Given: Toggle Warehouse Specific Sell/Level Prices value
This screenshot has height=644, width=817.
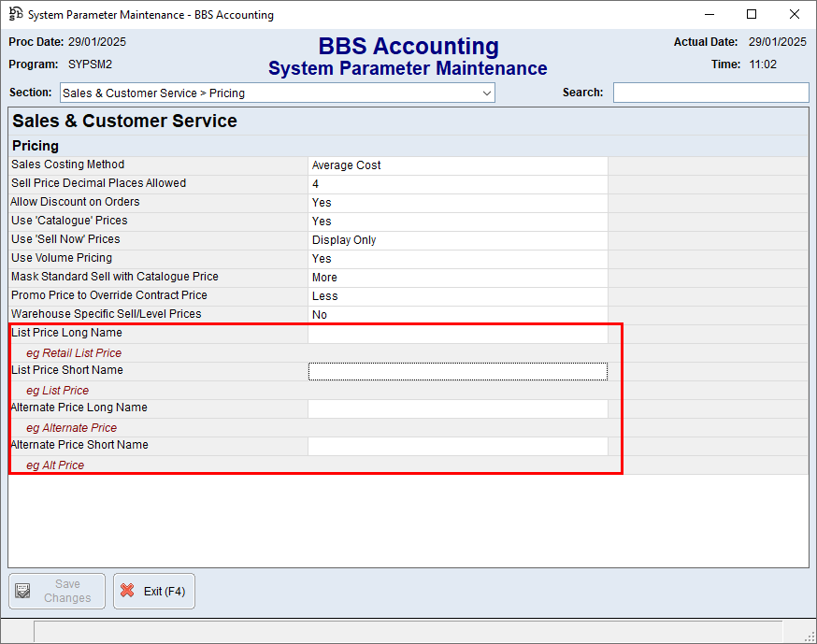Looking at the screenshot, I should click(x=457, y=315).
